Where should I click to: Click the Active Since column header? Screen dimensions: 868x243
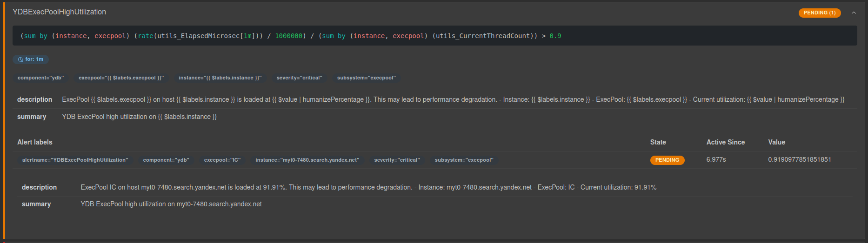[x=725, y=142]
